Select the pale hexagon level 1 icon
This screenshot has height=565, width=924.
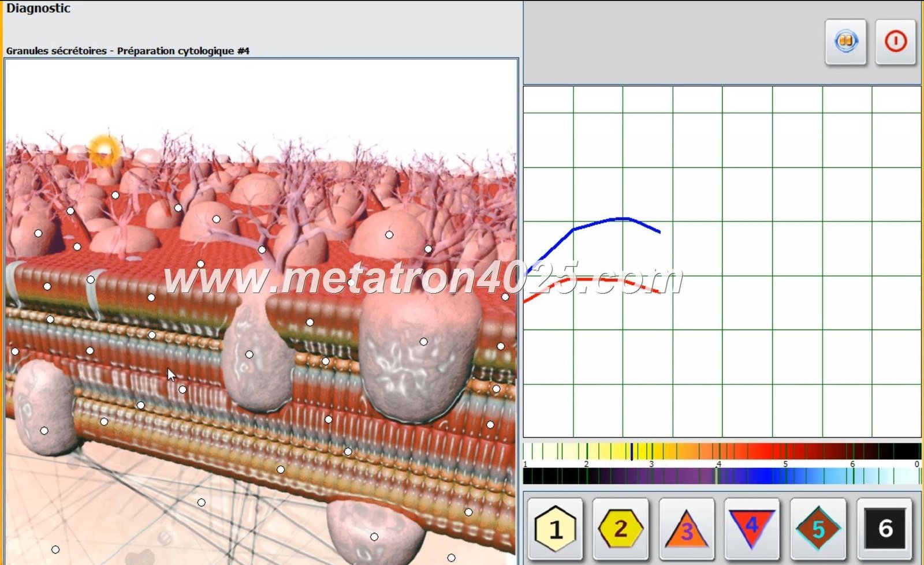tap(555, 528)
